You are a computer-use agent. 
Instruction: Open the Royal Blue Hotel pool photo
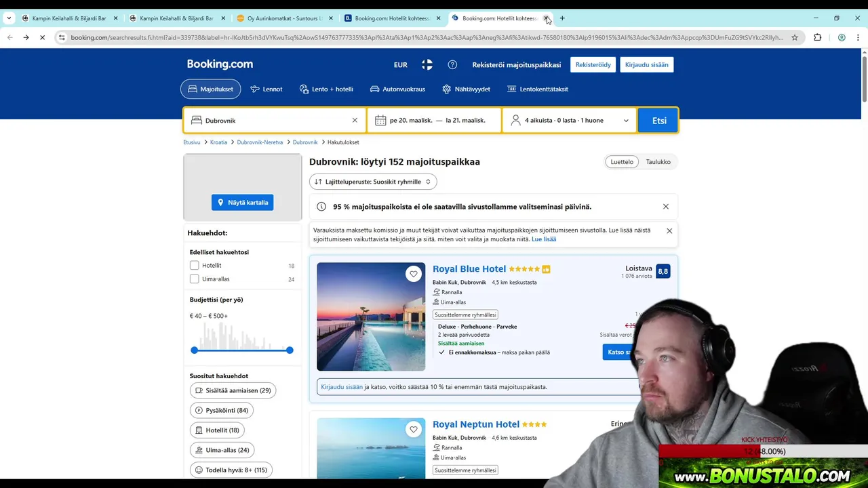pyautogui.click(x=371, y=317)
